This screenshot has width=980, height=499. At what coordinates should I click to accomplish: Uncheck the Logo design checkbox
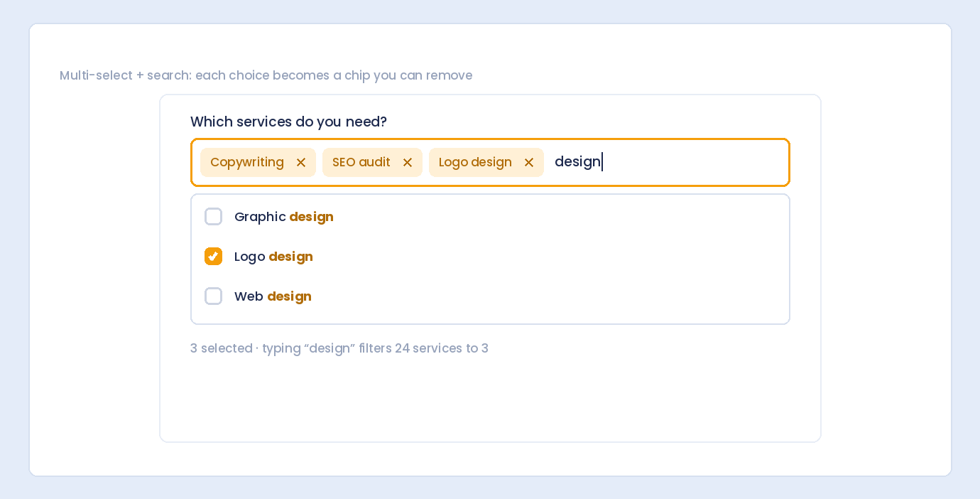[213, 257]
